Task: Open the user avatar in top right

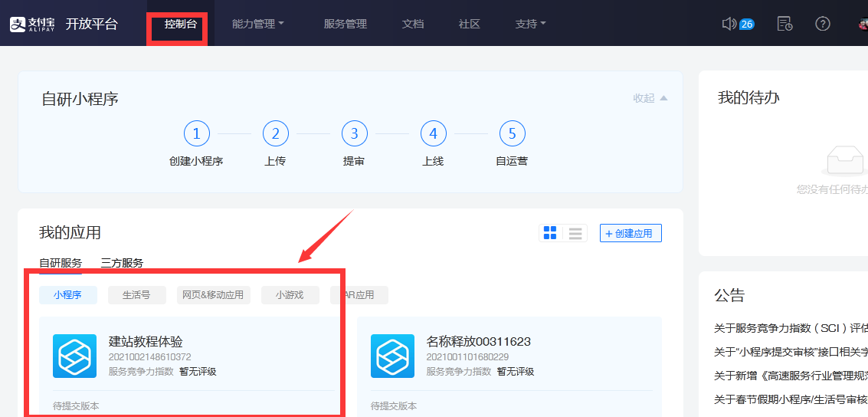Action: click(863, 24)
